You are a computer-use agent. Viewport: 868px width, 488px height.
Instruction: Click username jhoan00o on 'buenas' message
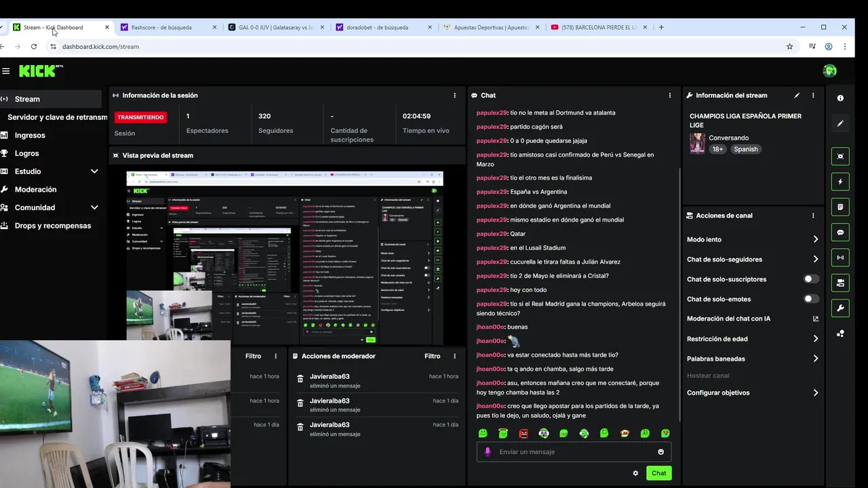click(x=490, y=327)
